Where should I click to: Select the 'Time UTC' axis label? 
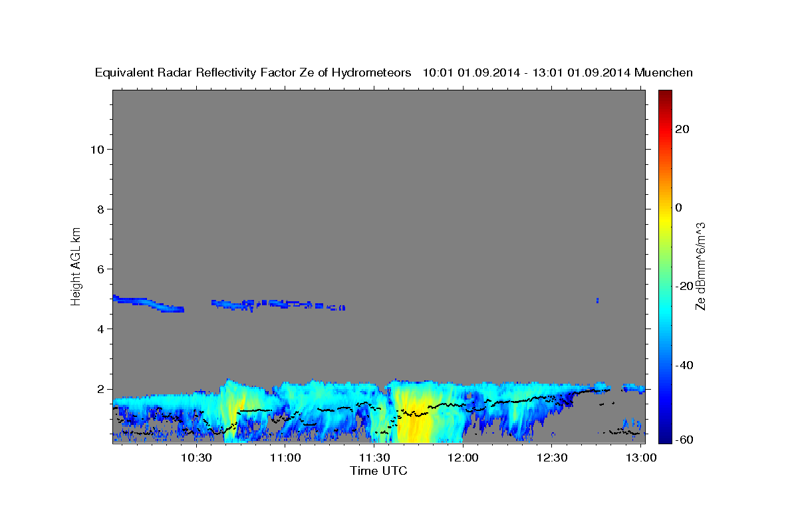pyautogui.click(x=378, y=471)
